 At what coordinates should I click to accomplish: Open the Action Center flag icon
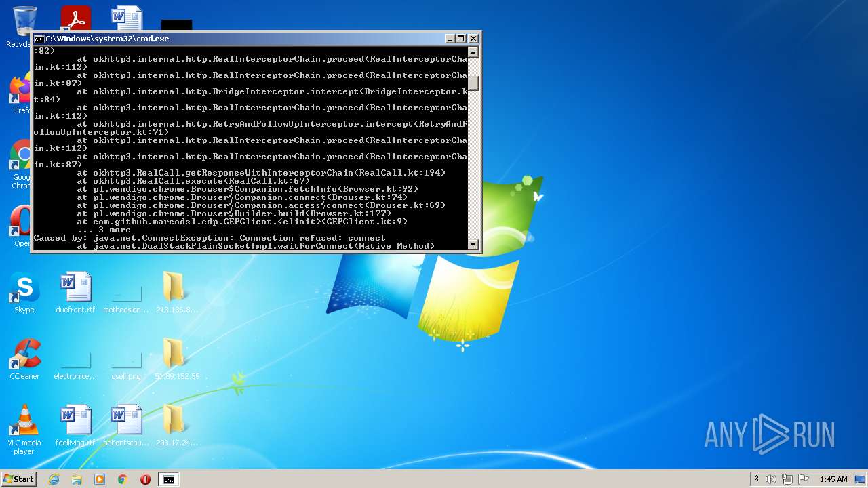click(804, 479)
